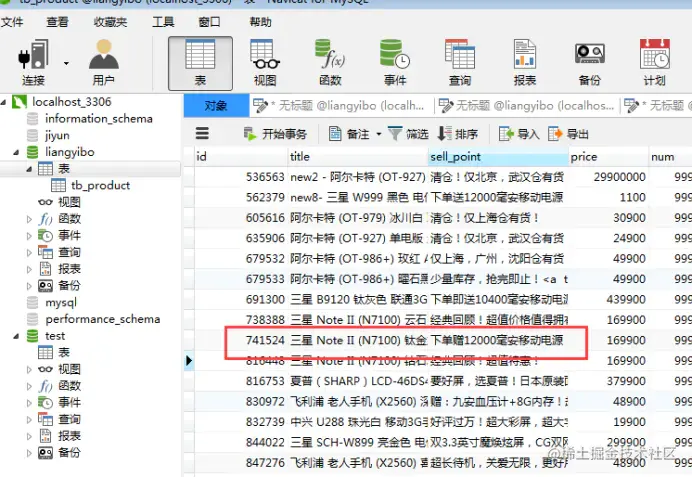Viewport: 692px width, 477px height.
Task: Collapse the liangyibo database node
Action: pos(16,153)
